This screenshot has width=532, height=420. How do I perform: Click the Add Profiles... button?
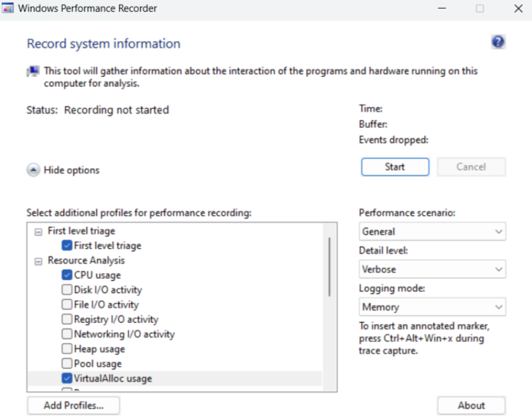74,405
